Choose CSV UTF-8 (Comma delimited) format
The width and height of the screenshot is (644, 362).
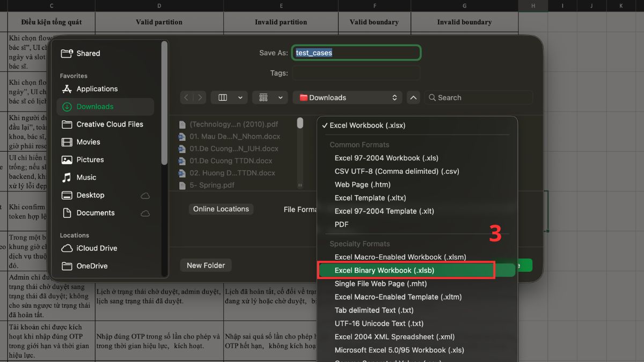pyautogui.click(x=397, y=172)
